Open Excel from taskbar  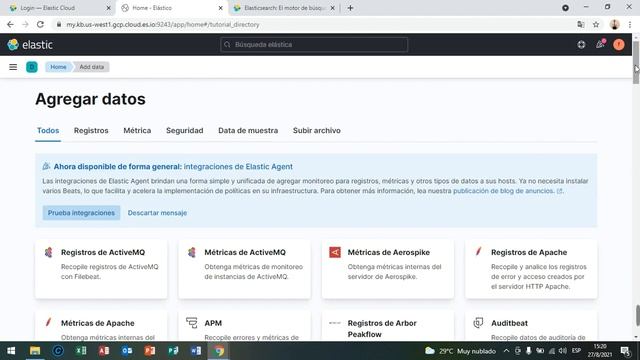[81, 351]
